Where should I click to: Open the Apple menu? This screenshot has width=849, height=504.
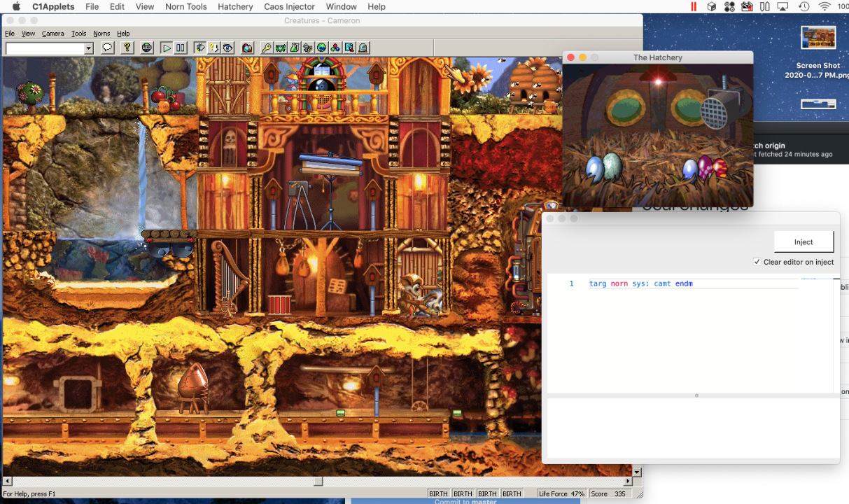(x=15, y=7)
